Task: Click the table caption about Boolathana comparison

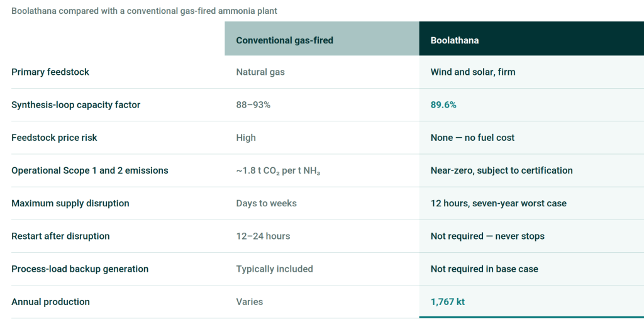Action: click(144, 11)
